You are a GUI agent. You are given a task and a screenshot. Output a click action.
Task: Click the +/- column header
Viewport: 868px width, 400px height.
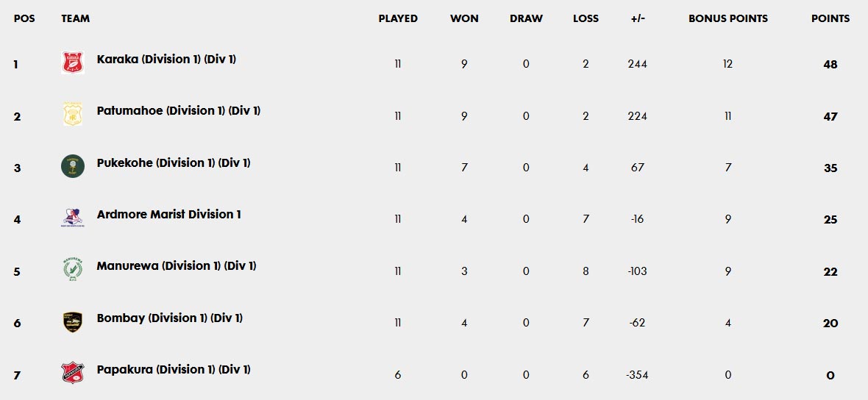coord(638,18)
